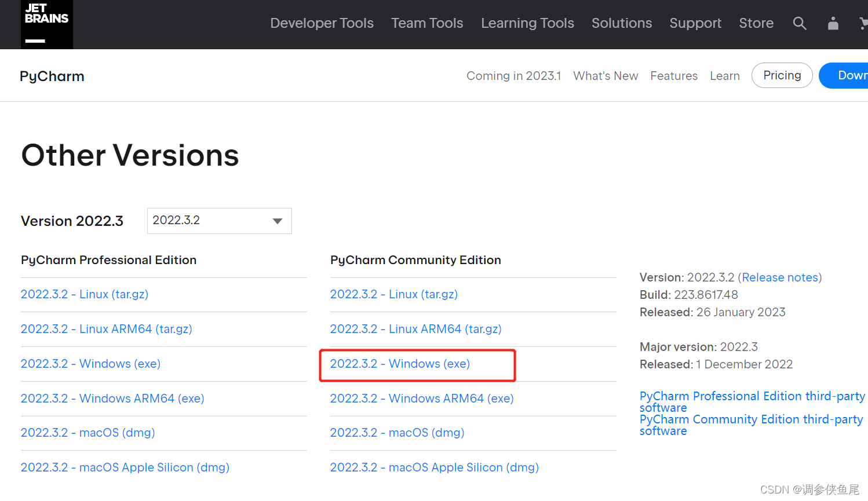Click the Solutions menu item

pos(622,23)
